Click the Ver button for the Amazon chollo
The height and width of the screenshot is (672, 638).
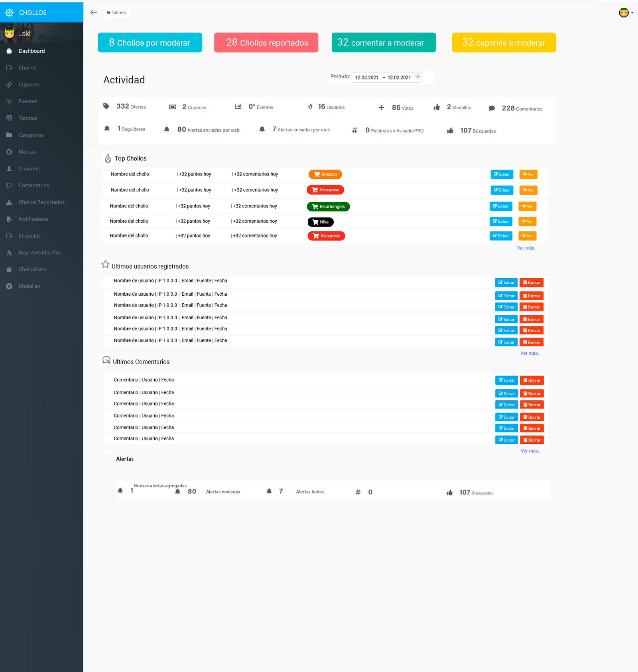pos(528,174)
